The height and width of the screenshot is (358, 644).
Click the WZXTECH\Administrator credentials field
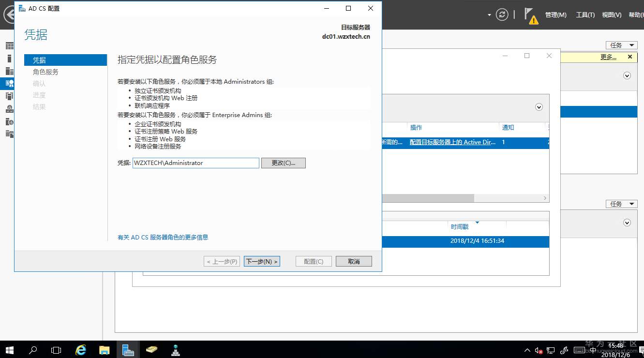pos(195,163)
